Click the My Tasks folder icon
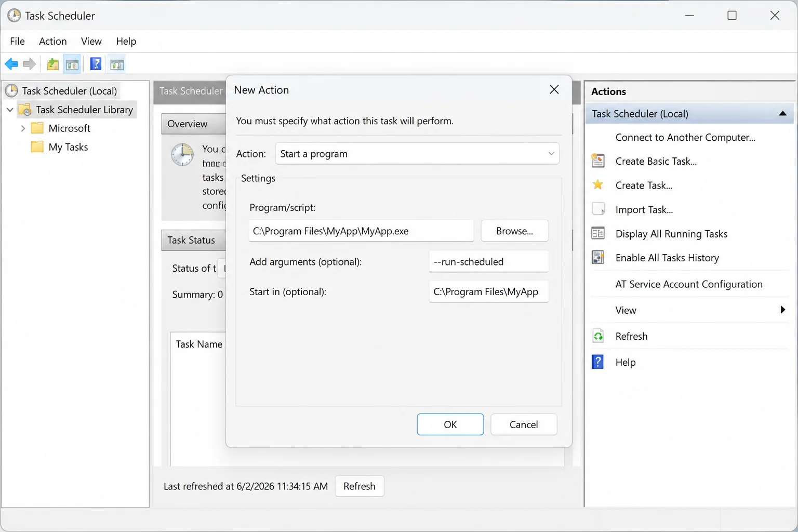Image resolution: width=798 pixels, height=532 pixels. [37, 147]
